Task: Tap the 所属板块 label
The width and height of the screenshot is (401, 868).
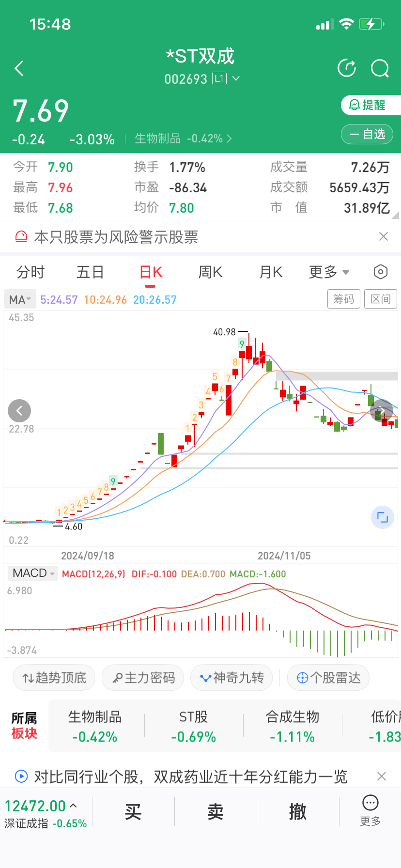Action: [24, 726]
